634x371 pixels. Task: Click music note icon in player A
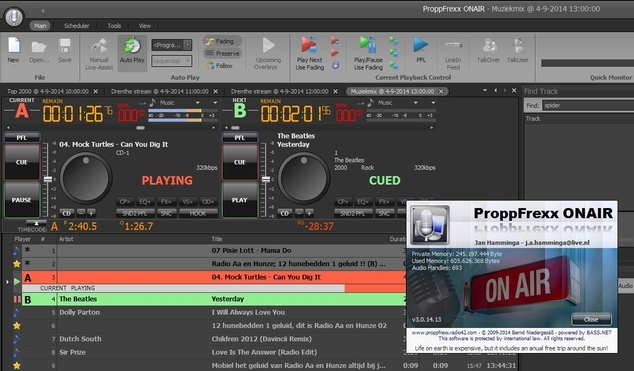tap(152, 103)
